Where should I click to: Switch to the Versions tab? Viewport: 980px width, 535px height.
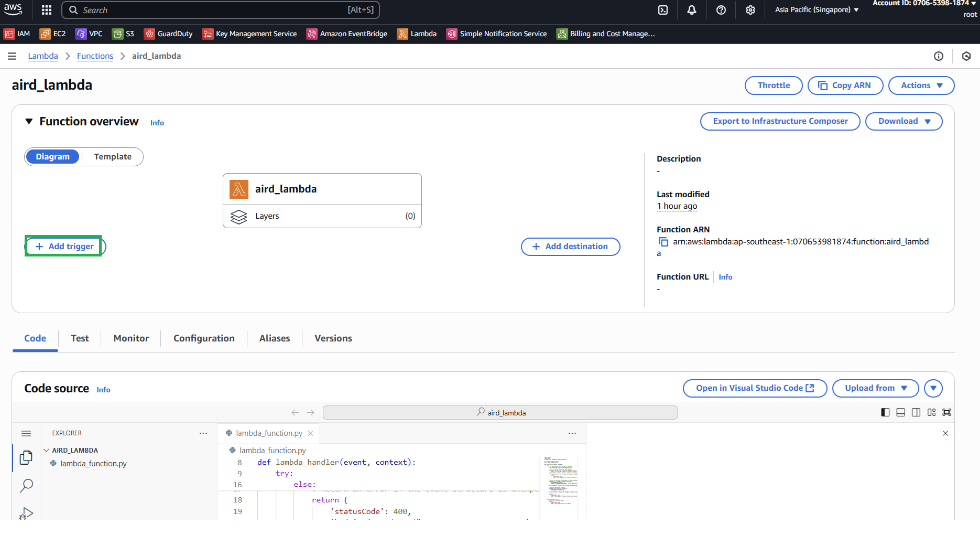333,338
